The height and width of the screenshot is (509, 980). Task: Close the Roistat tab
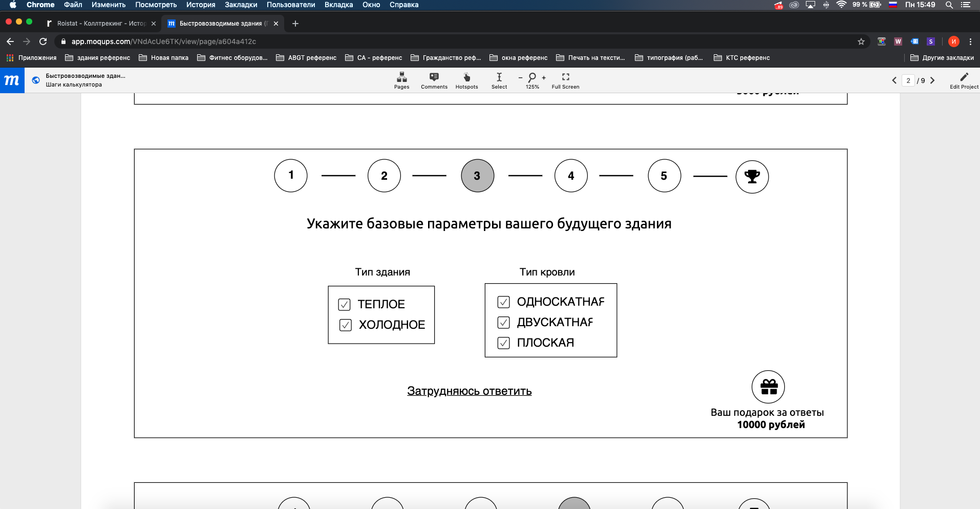[154, 24]
